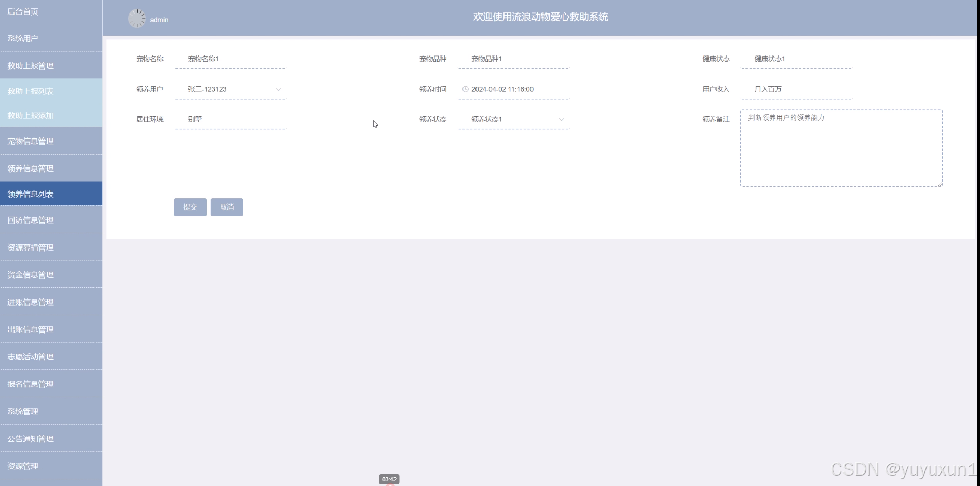
Task: Click the 领养备注 text area
Action: (841, 148)
